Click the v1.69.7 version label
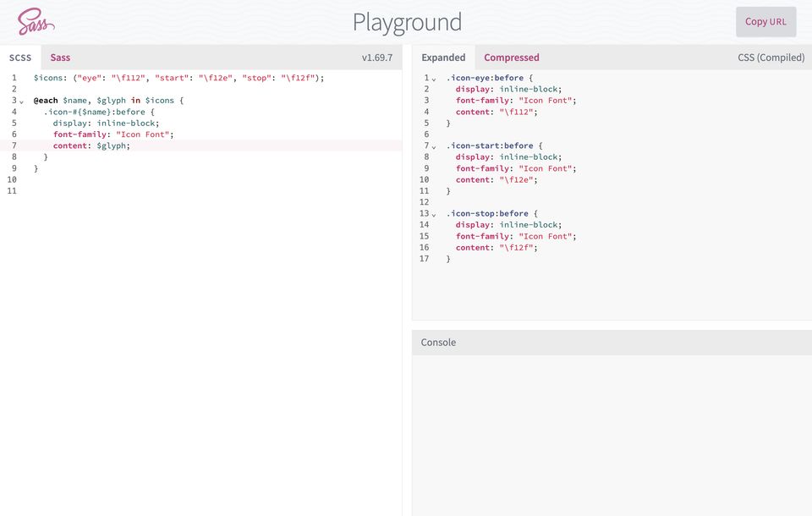This screenshot has width=812, height=516. (x=376, y=58)
